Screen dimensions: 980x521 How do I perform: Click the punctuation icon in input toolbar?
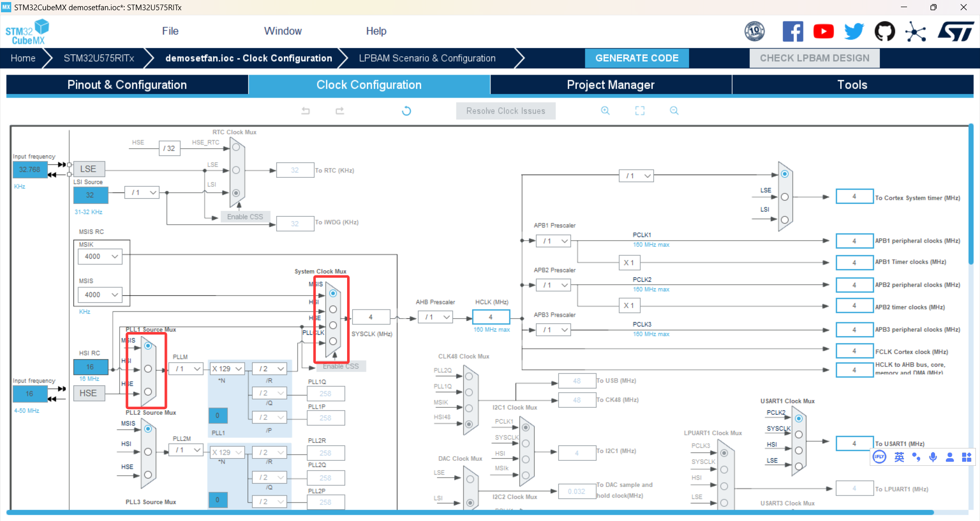pos(916,457)
